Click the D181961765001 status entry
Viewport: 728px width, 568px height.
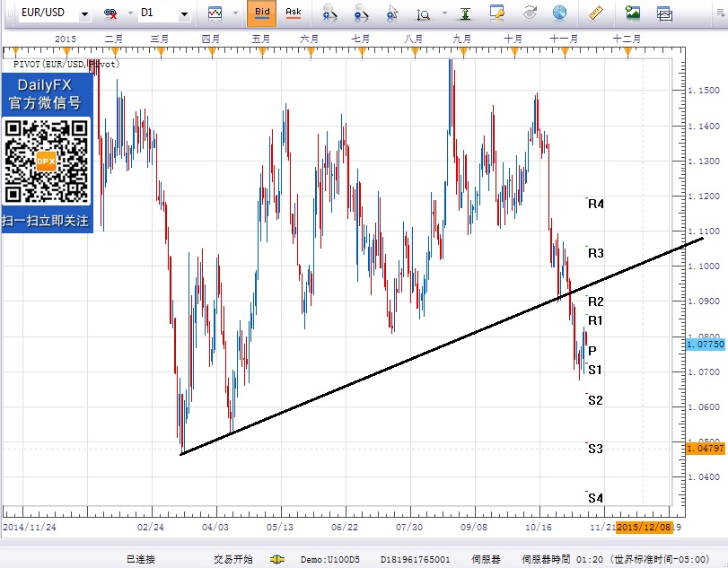click(415, 559)
